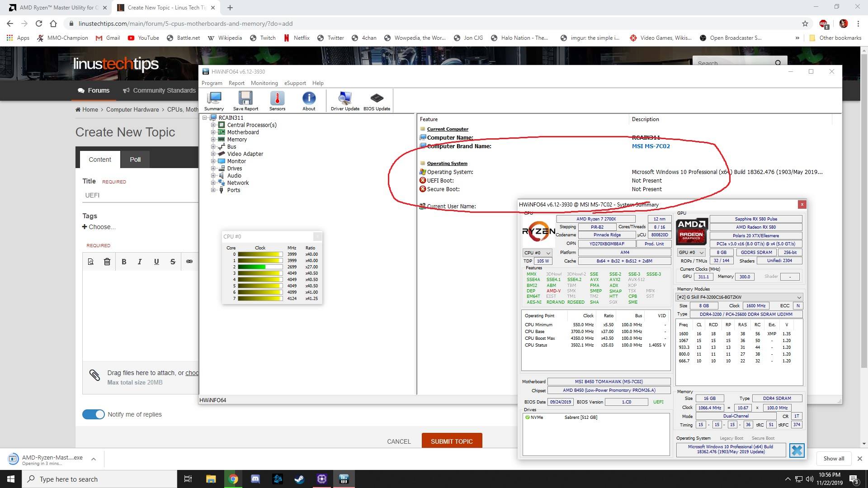Open Discord from the taskbar
The height and width of the screenshot is (488, 868).
[255, 479]
